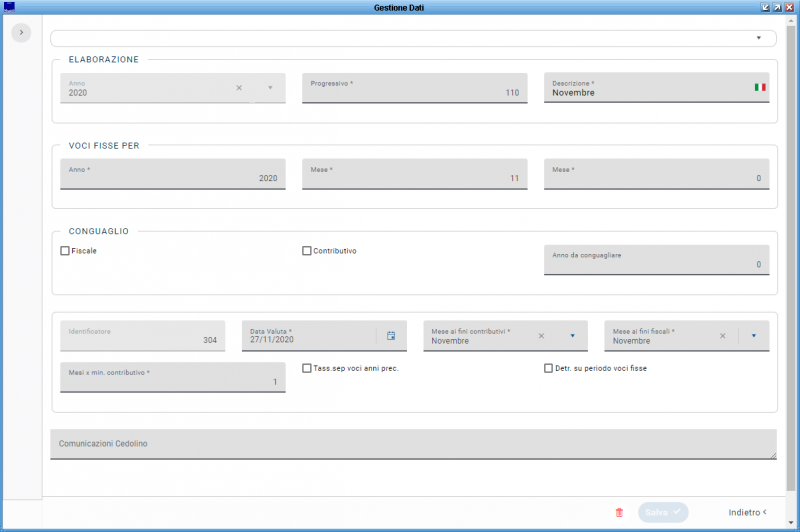800x532 pixels.
Task: Click the vertical scrollbar on the right
Action: point(791,258)
